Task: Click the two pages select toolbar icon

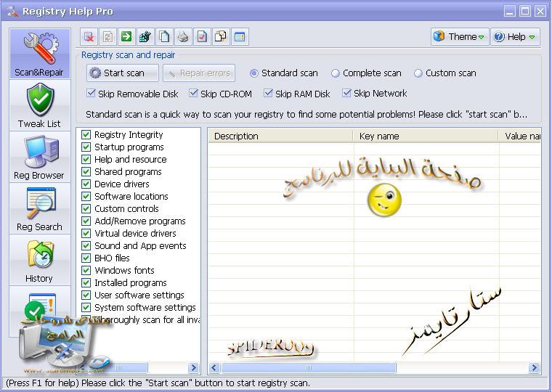Action: coord(221,36)
